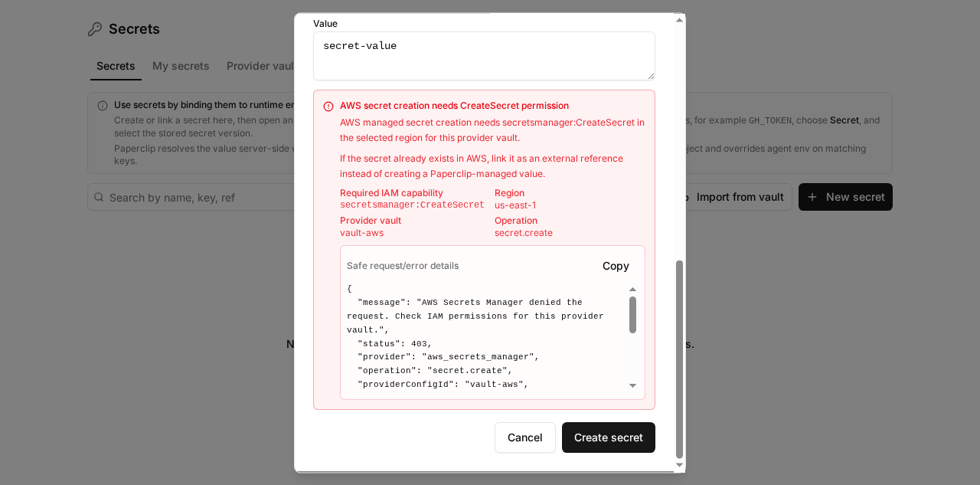The width and height of the screenshot is (980, 485).
Task: Click the Create secret button
Action: pos(609,437)
